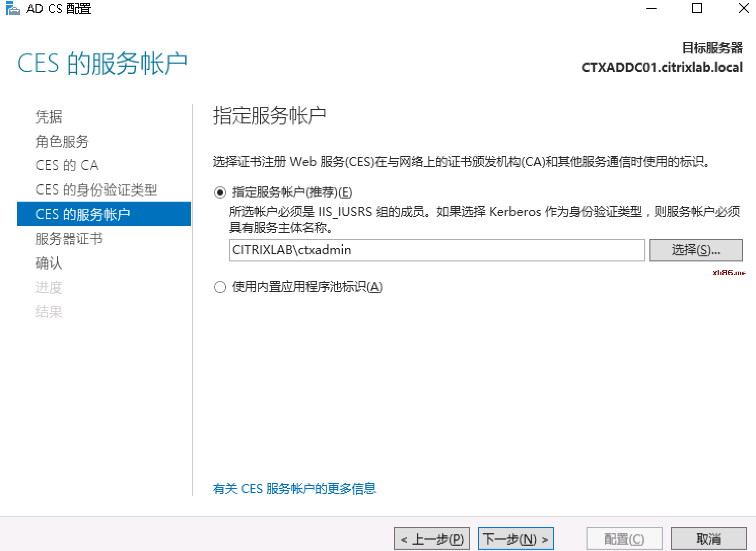The height and width of the screenshot is (551, 756).
Task: Maximize the AD CS configuration window
Action: 697,8
